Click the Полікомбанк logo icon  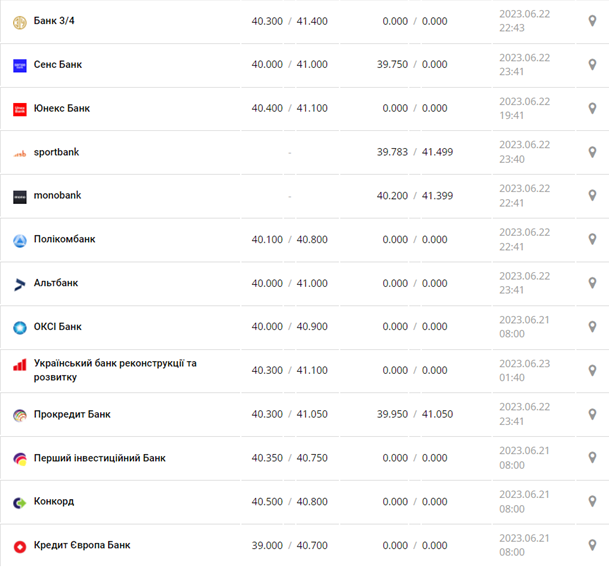(20, 240)
